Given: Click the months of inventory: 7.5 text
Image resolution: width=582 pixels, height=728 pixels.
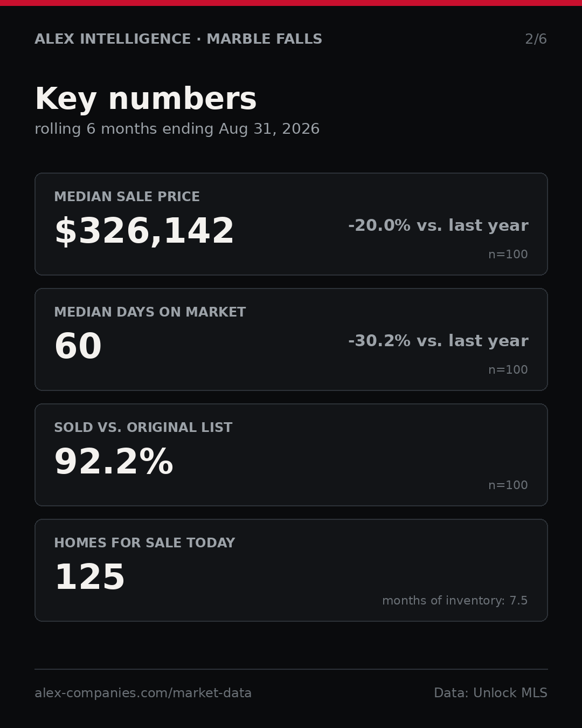Looking at the screenshot, I should click(x=455, y=601).
